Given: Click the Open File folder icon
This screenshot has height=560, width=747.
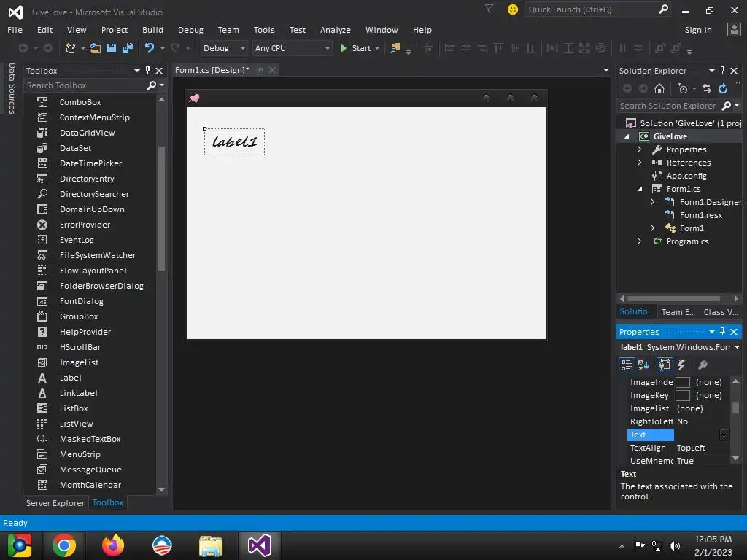Looking at the screenshot, I should click(x=96, y=48).
